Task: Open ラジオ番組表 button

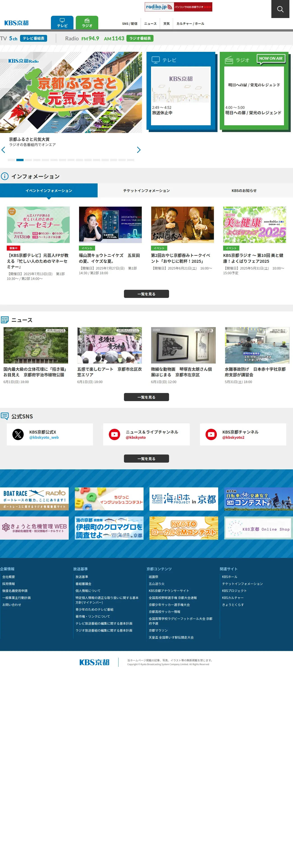Action: coord(140,38)
